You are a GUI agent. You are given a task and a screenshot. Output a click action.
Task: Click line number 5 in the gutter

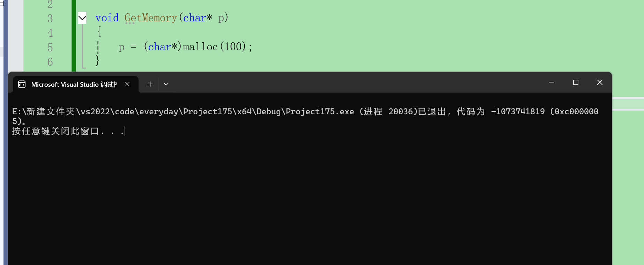[50, 48]
